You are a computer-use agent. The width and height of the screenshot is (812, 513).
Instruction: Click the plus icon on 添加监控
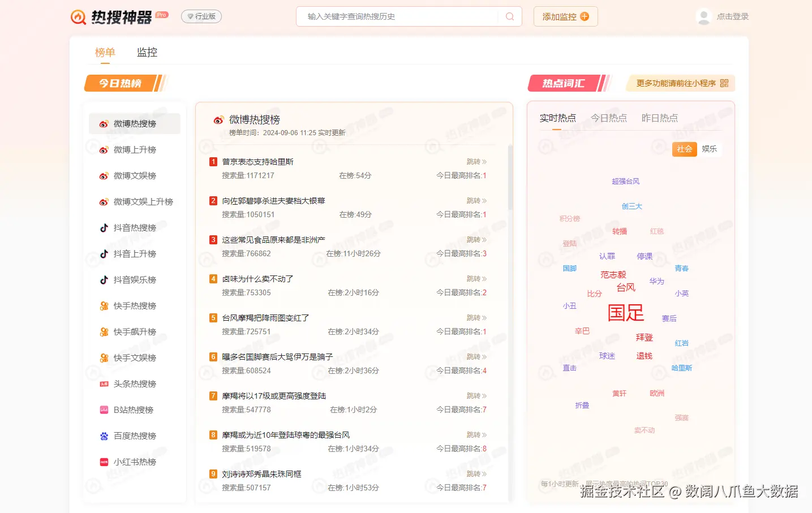[x=585, y=16]
